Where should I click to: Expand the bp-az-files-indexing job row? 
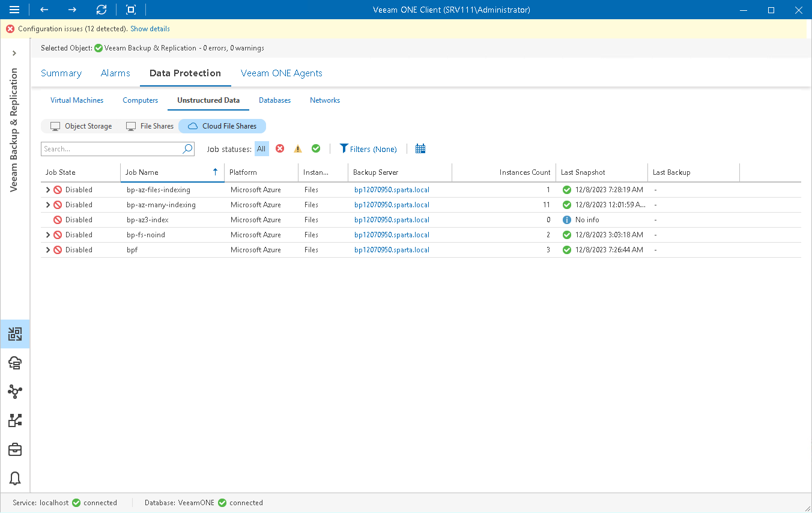(48, 190)
